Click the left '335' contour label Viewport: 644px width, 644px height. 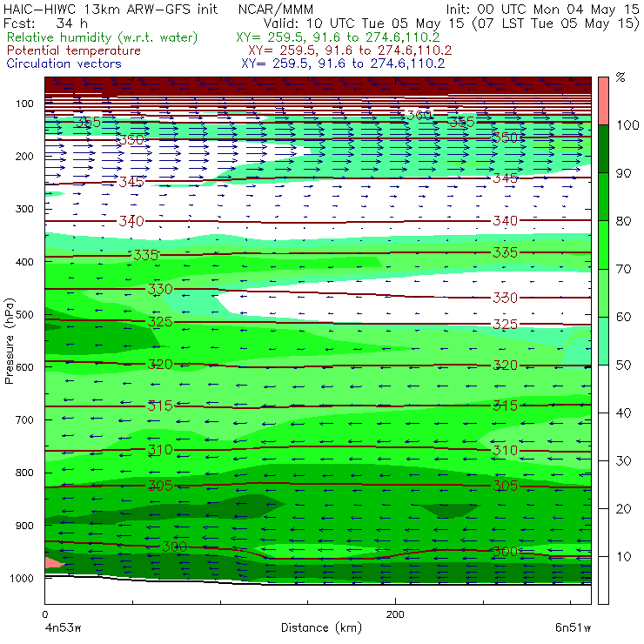tap(146, 255)
